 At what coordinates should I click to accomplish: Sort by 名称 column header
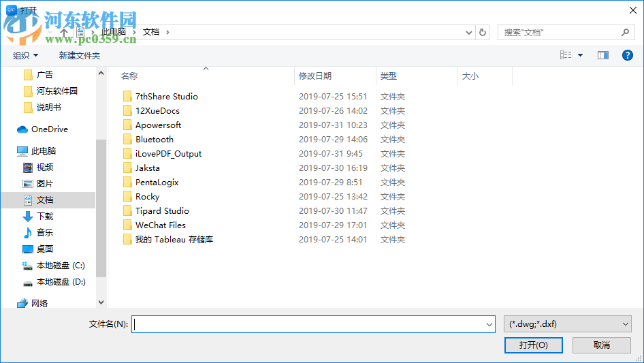click(x=129, y=76)
